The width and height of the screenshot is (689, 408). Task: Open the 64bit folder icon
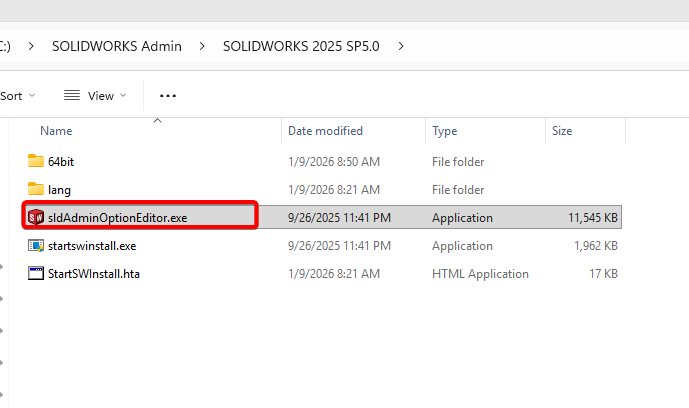pyautogui.click(x=36, y=161)
